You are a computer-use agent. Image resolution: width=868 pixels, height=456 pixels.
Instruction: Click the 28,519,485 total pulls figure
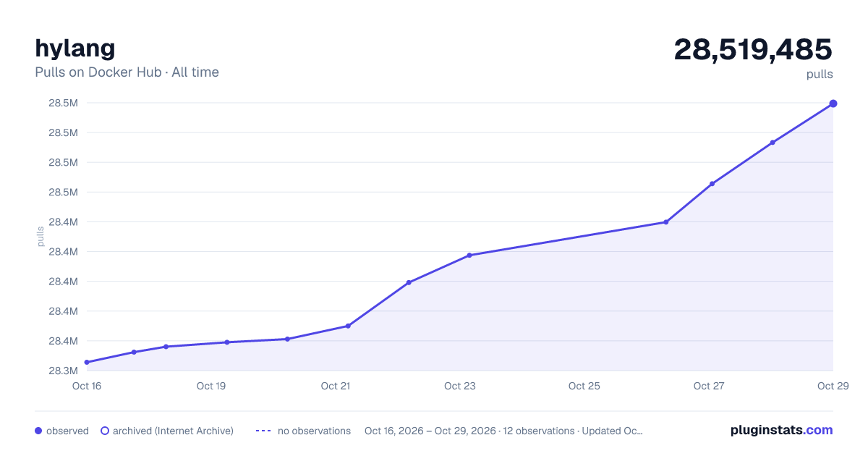[753, 49]
